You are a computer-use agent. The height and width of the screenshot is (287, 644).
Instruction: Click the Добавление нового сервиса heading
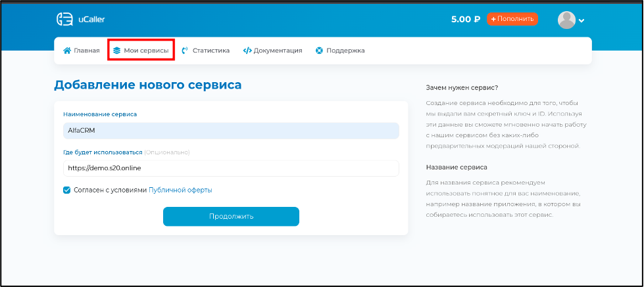coord(148,85)
